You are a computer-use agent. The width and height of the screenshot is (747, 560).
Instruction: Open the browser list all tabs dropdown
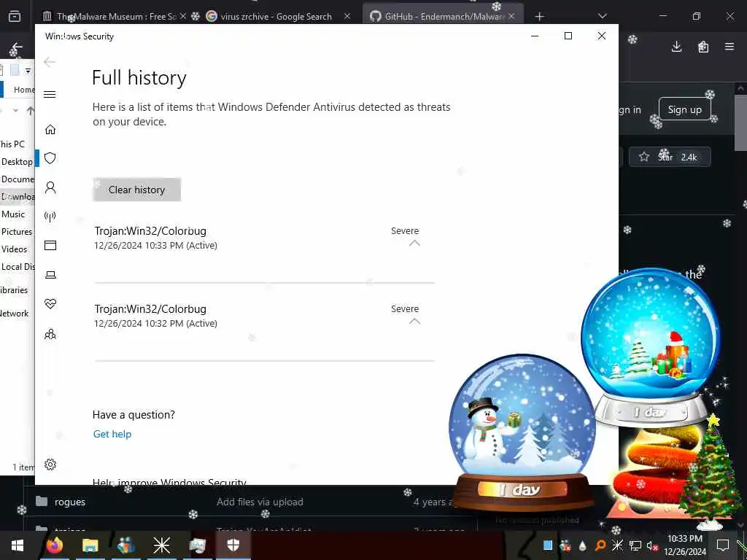tap(602, 16)
